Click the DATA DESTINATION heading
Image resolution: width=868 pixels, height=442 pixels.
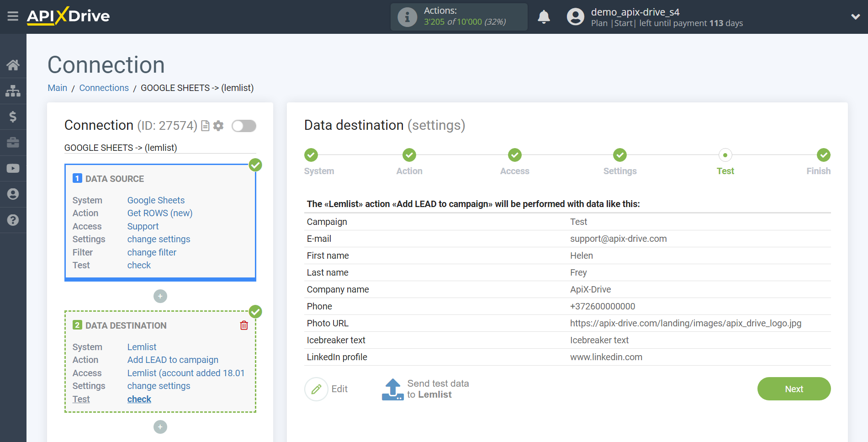tap(126, 325)
